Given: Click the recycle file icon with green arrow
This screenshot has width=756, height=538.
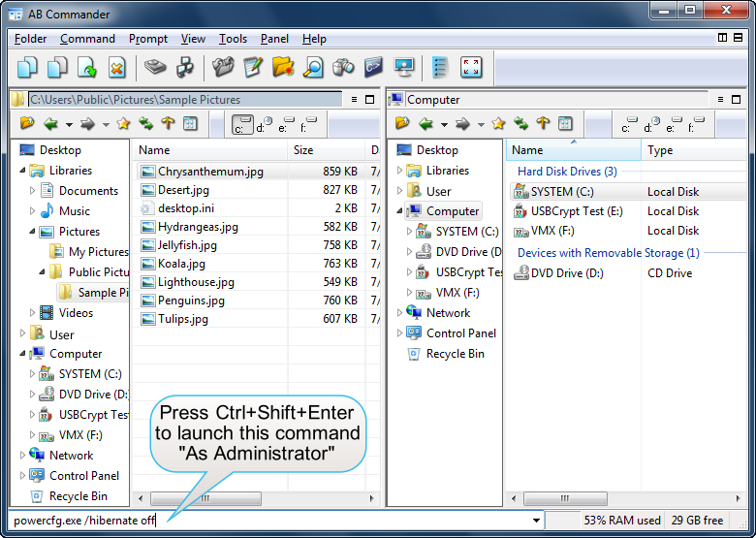Looking at the screenshot, I should [87, 67].
